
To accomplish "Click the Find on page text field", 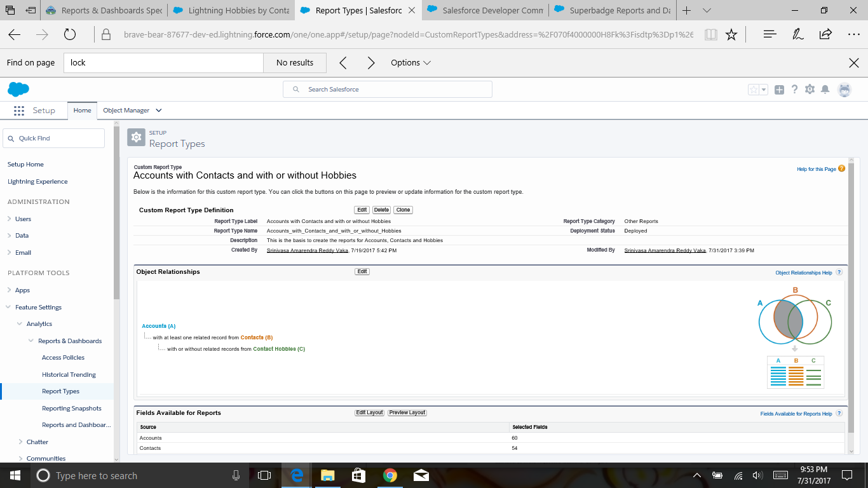I will (x=163, y=63).
